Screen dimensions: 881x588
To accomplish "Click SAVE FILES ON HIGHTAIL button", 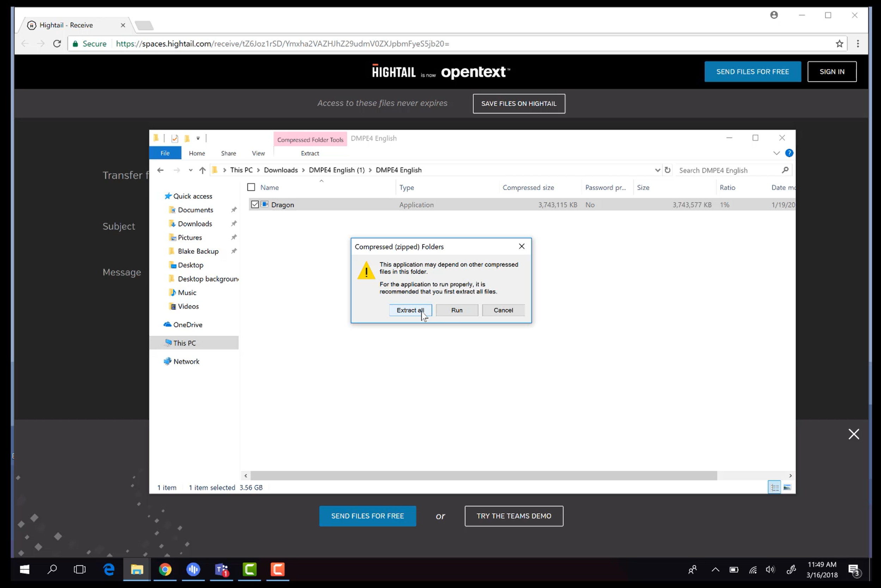I will point(519,104).
